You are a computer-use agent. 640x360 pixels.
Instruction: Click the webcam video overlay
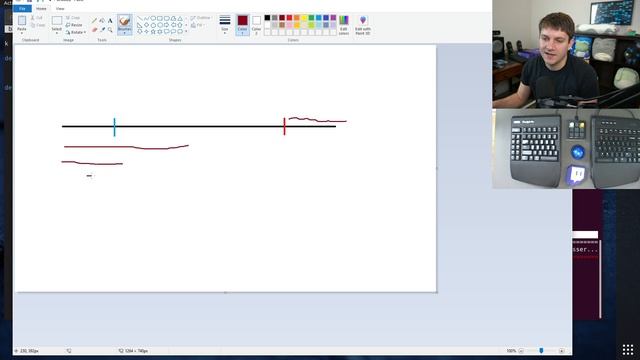[x=566, y=54]
